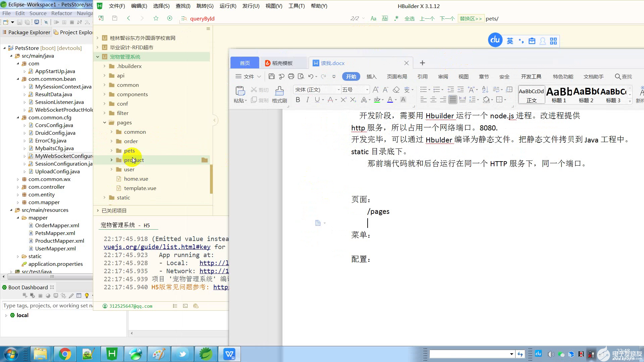Click the 下一个 find next button
Screen dimensions: 644x362
point(447,18)
